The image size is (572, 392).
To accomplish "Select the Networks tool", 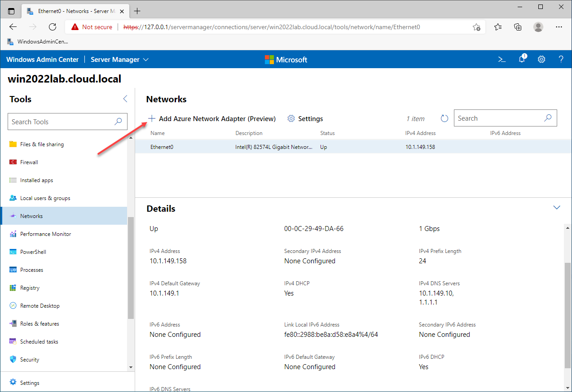I will [x=63, y=216].
